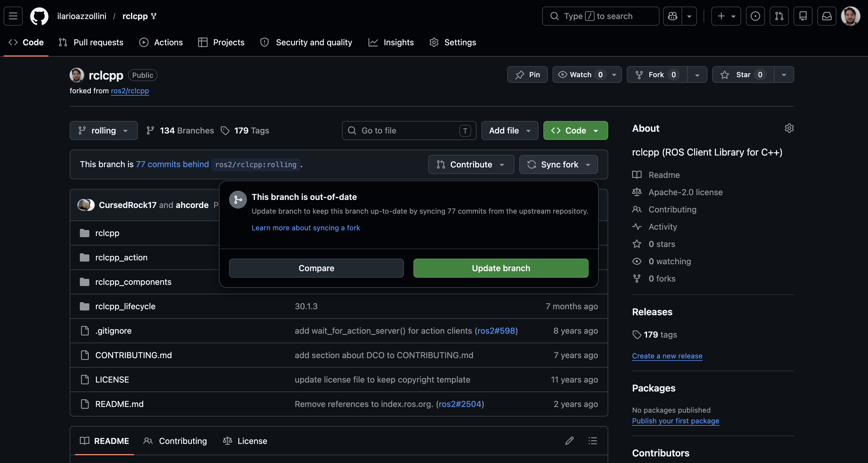This screenshot has width=868, height=463.
Task: Open the create new plus menu
Action: [x=726, y=16]
